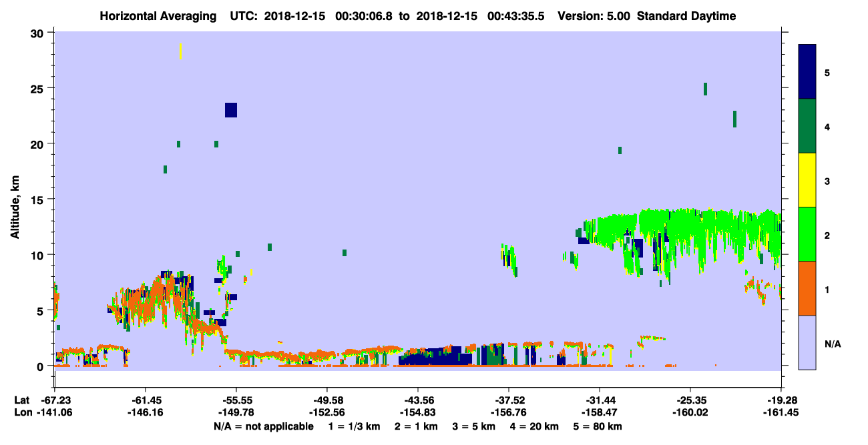This screenshot has height=445, width=868.
Task: Click latitude value -31.44
Action: point(600,400)
